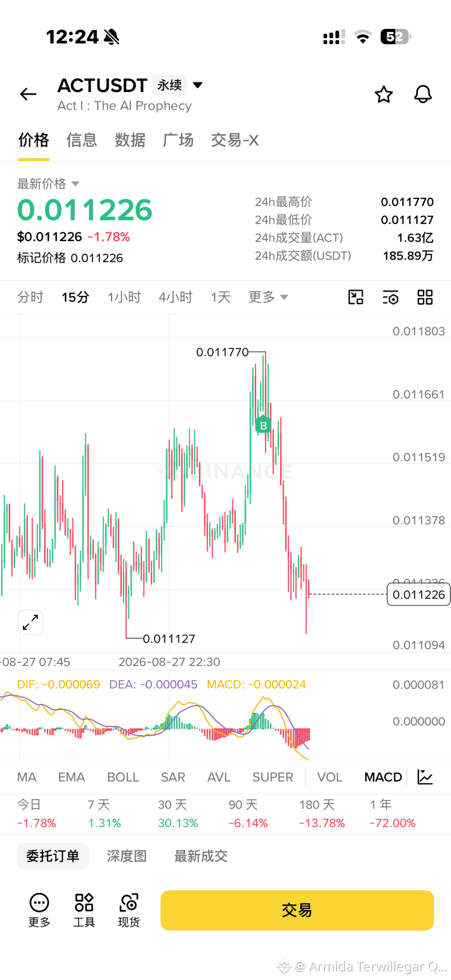Tap the 24h最低价 value 0.011127

(407, 220)
